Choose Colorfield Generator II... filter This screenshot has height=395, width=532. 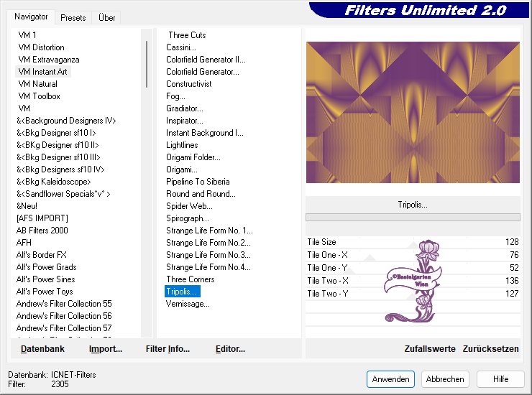(x=206, y=60)
